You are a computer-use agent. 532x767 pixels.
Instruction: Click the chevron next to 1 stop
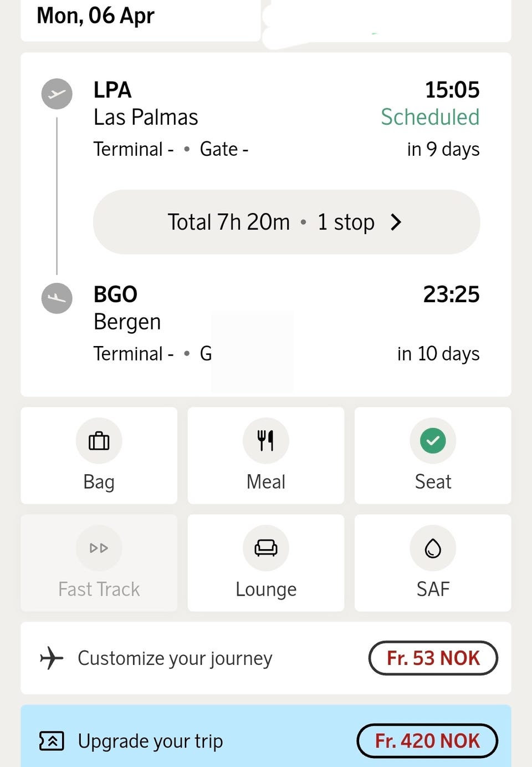point(396,222)
